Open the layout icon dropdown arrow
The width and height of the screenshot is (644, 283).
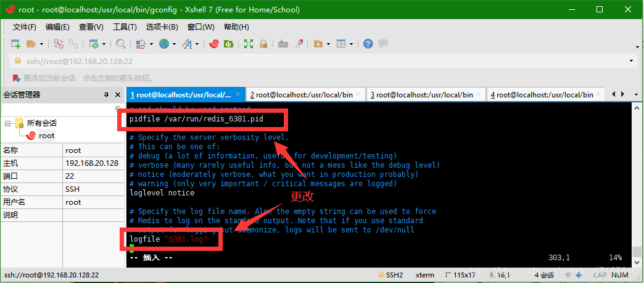coord(351,44)
